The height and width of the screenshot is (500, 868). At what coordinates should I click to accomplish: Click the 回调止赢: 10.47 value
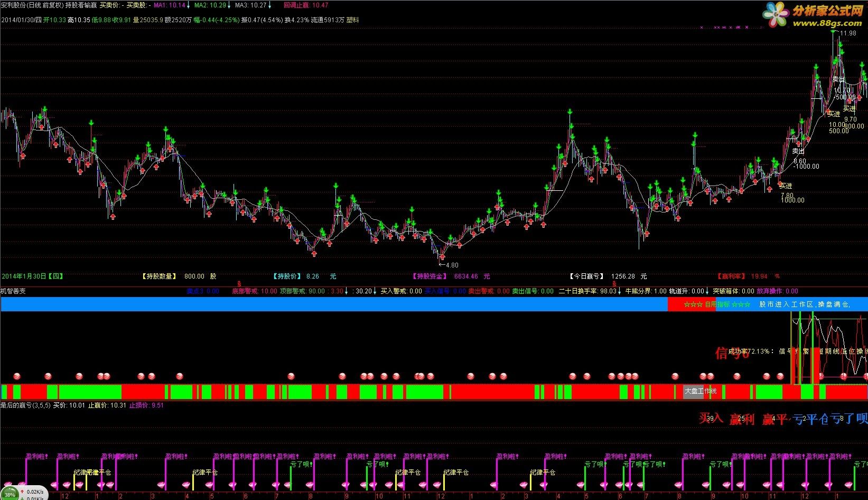(x=306, y=5)
